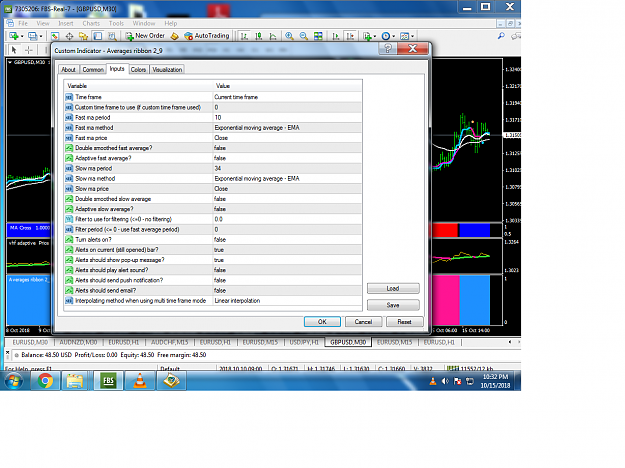Screen dimensions: 625x468
Task: Open the EURUSD,M30 chart tab
Action: coord(30,342)
